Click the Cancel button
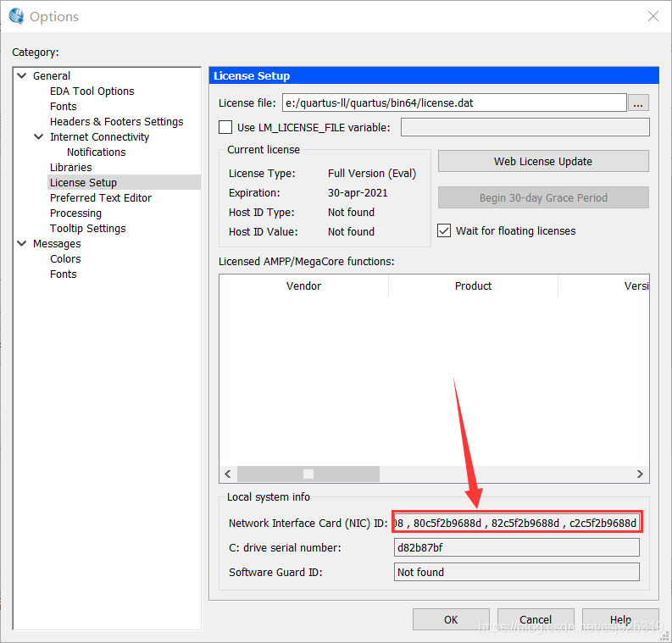This screenshot has width=672, height=643. click(536, 619)
